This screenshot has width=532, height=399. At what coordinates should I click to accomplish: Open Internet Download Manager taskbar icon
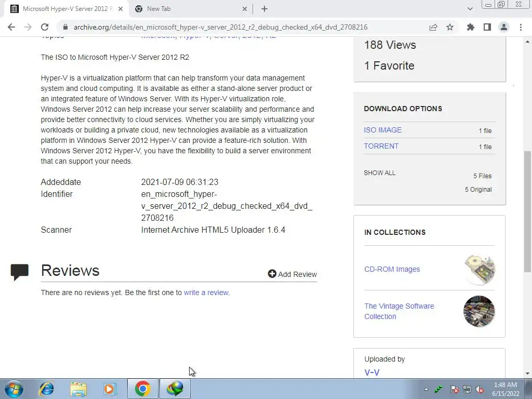pos(175,389)
